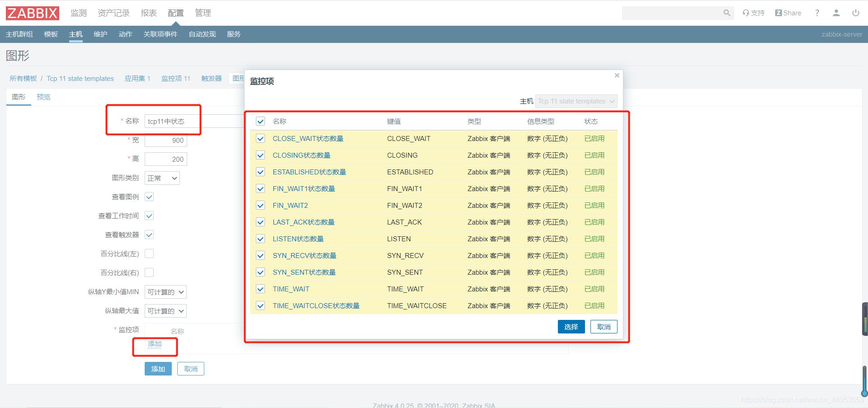Click the 取消 button in popup
Image resolution: width=868 pixels, height=408 pixels.
[x=604, y=327]
